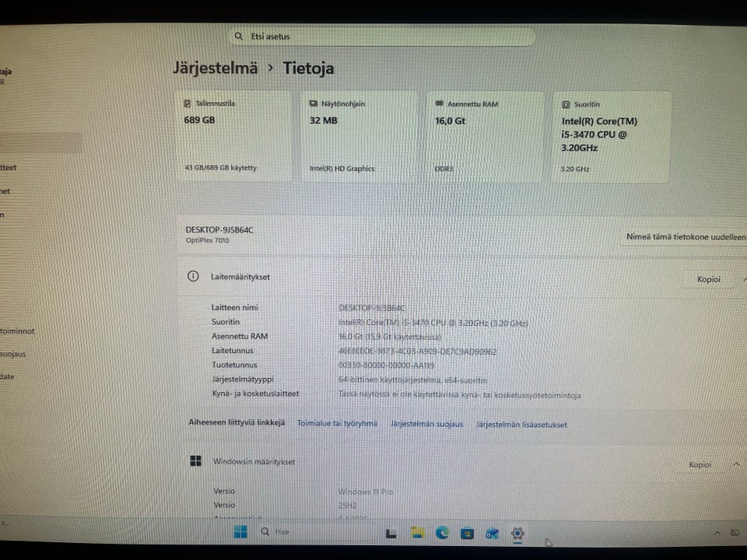
Task: Open the Suoritin processor card
Action: point(612,137)
